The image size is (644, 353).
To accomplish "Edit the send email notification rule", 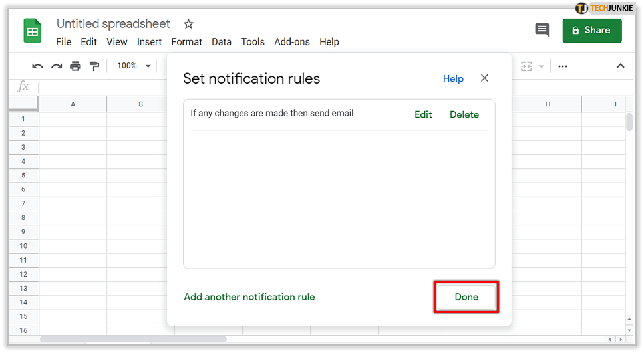I will pos(423,114).
